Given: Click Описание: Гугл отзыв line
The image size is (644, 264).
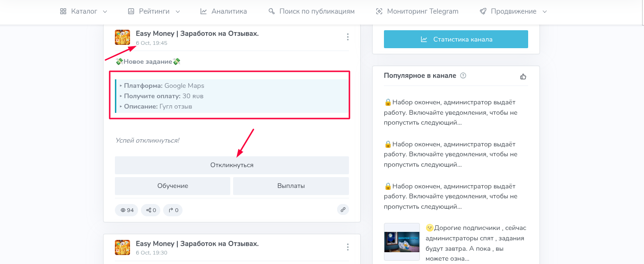Looking at the screenshot, I should (156, 106).
